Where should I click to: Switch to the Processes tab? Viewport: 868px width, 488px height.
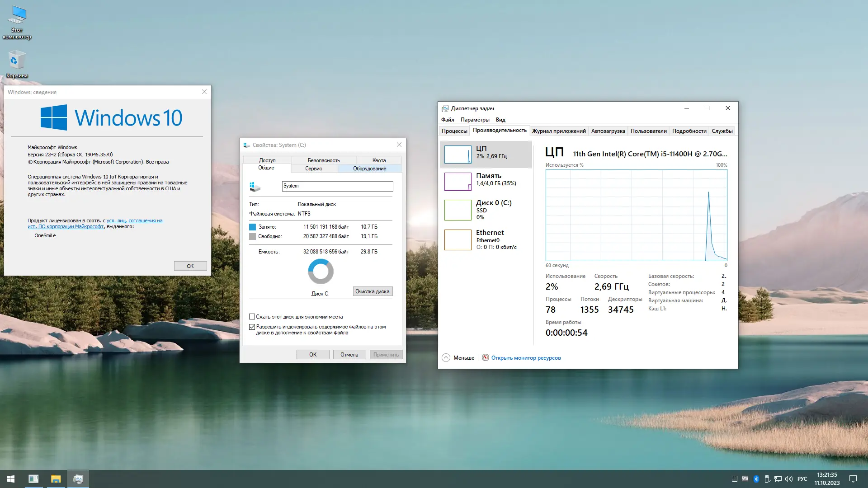pyautogui.click(x=454, y=131)
